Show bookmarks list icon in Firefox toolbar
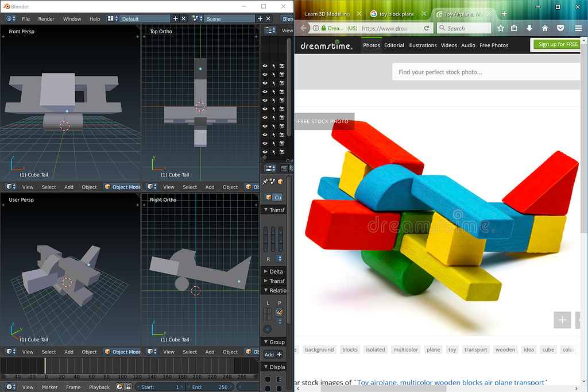 click(x=514, y=28)
